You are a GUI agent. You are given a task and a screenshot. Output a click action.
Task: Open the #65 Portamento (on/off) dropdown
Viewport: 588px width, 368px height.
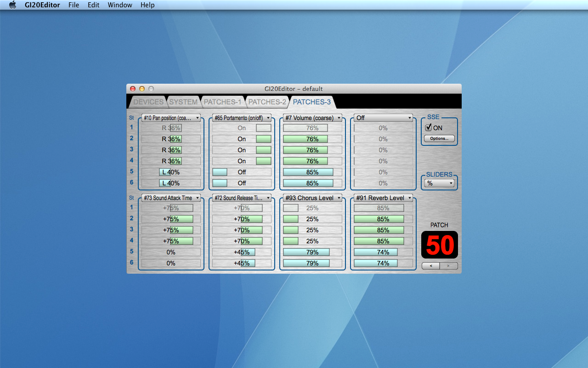(242, 118)
